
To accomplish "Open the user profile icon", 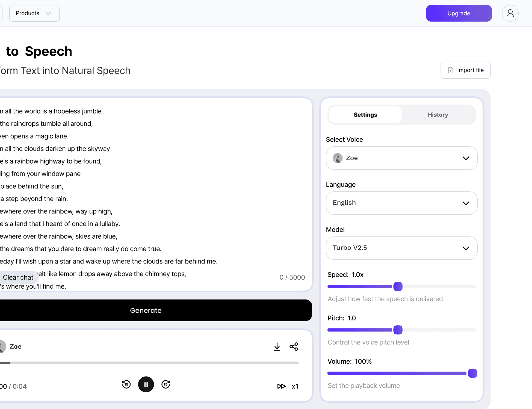I will 510,13.
